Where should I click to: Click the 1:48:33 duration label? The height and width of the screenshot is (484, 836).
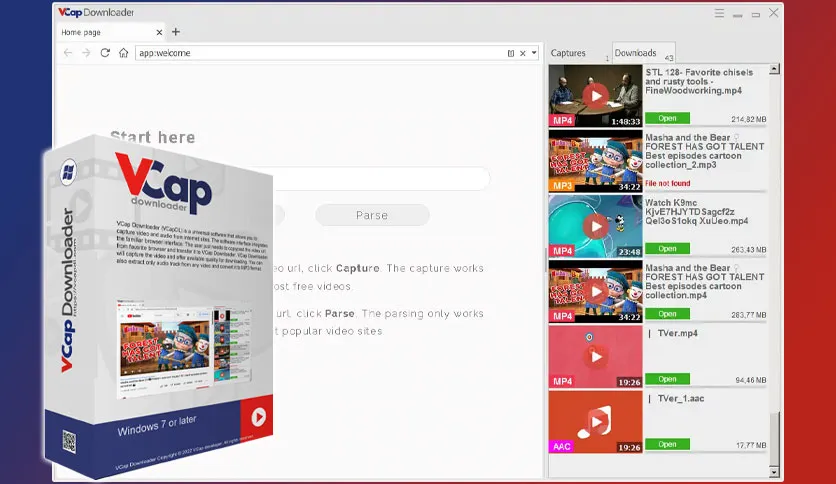[x=625, y=122]
